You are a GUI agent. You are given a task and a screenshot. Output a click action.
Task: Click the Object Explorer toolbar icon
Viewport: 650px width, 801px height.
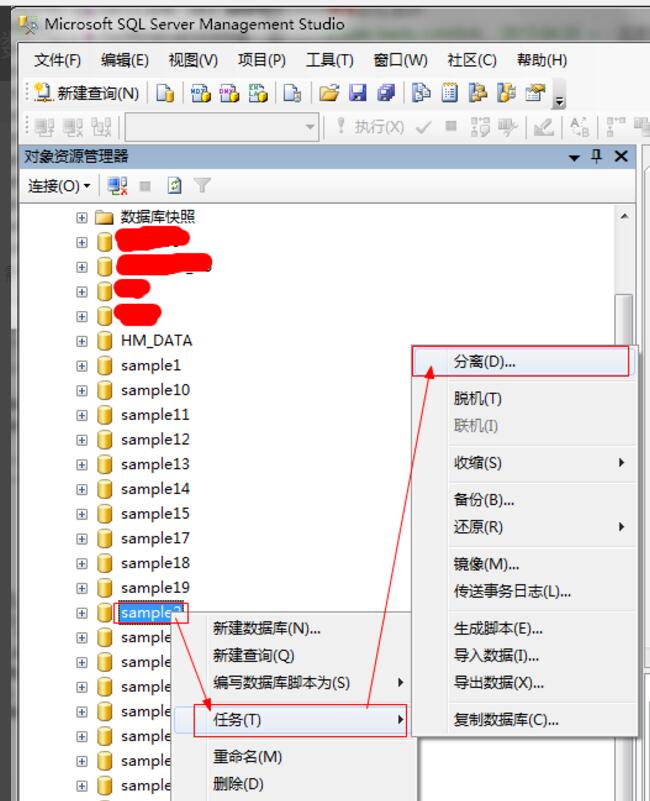click(478, 93)
